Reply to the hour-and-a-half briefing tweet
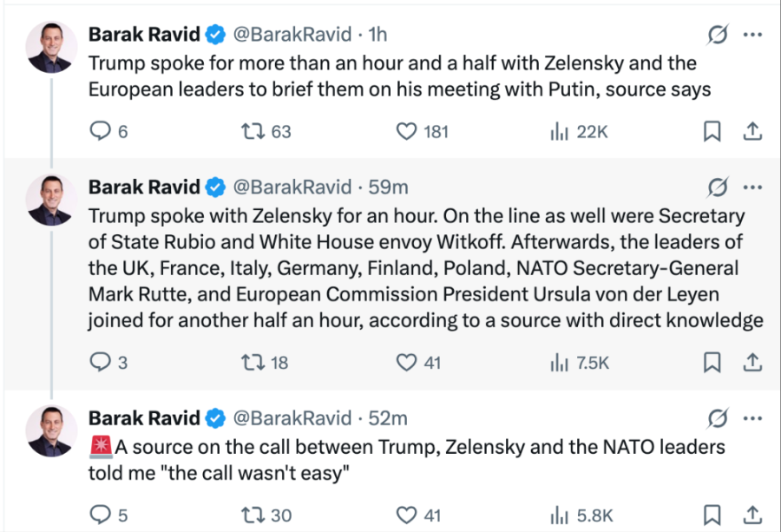This screenshot has width=781, height=532. click(x=101, y=132)
